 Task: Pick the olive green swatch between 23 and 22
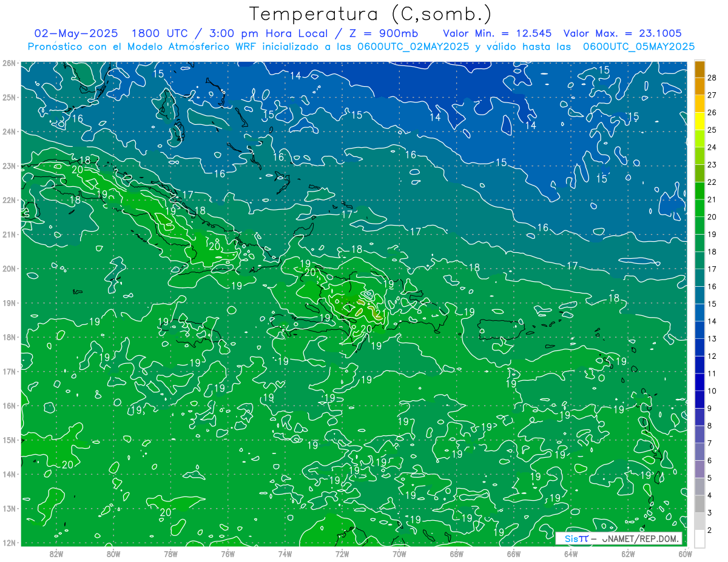pyautogui.click(x=699, y=173)
